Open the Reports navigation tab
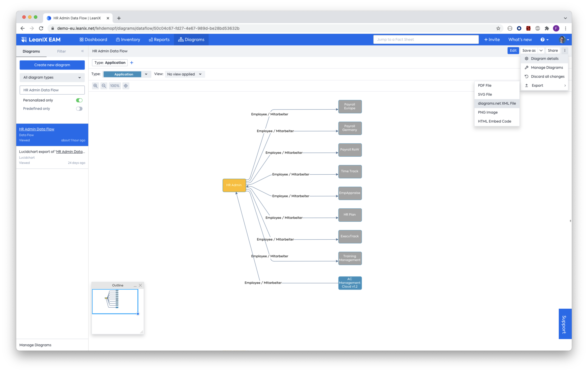The image size is (588, 372). [x=159, y=39]
